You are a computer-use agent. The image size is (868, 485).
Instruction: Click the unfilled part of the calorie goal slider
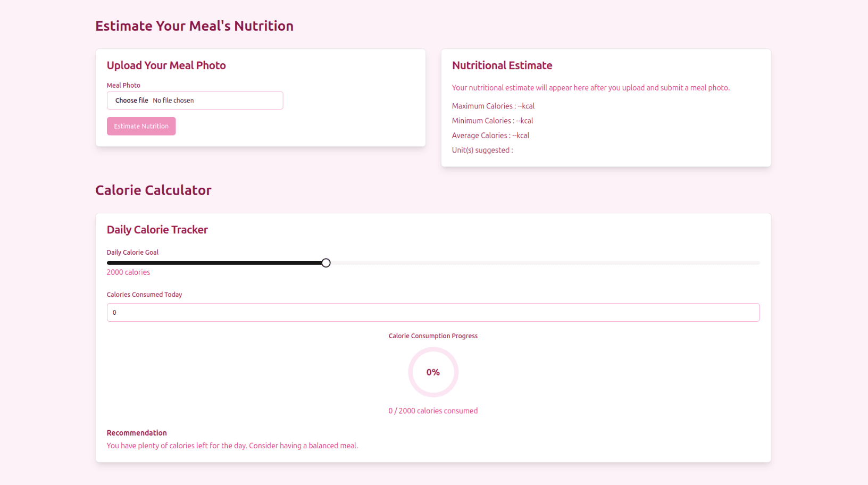point(542,263)
